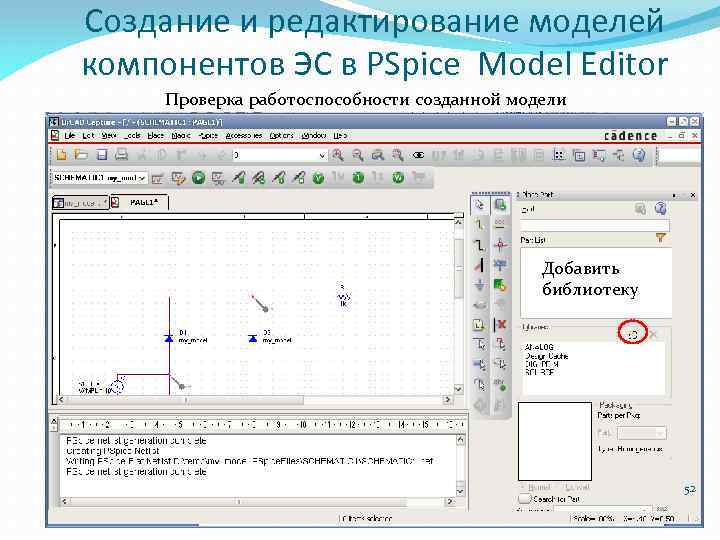Open a design with the folder icon

click(x=81, y=155)
